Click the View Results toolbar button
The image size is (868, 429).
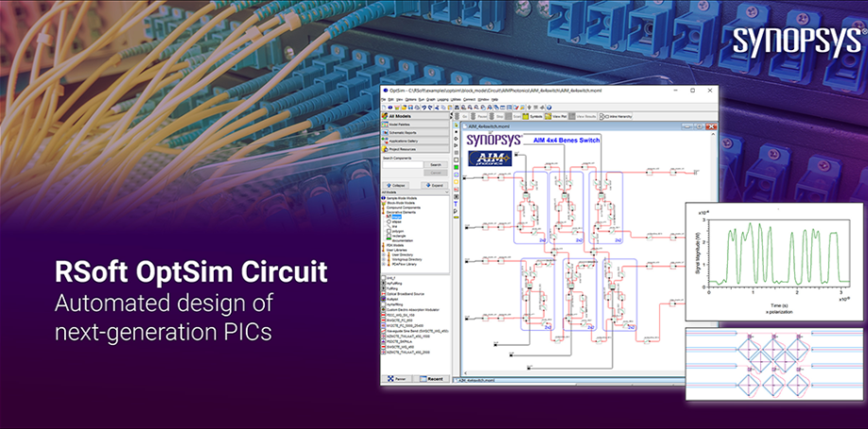pyautogui.click(x=582, y=116)
